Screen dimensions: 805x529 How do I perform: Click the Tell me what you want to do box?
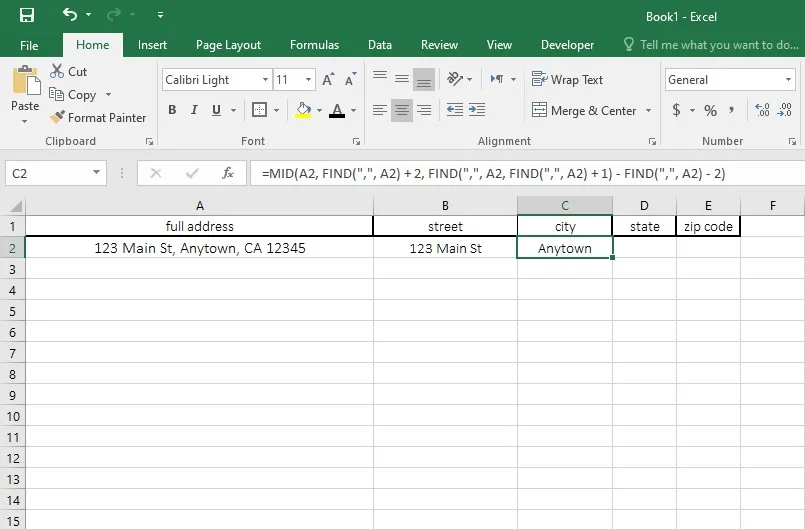click(712, 45)
